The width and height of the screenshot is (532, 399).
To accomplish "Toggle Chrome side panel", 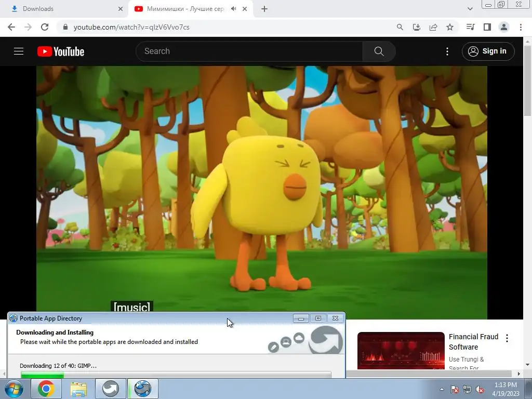I will coord(487,27).
